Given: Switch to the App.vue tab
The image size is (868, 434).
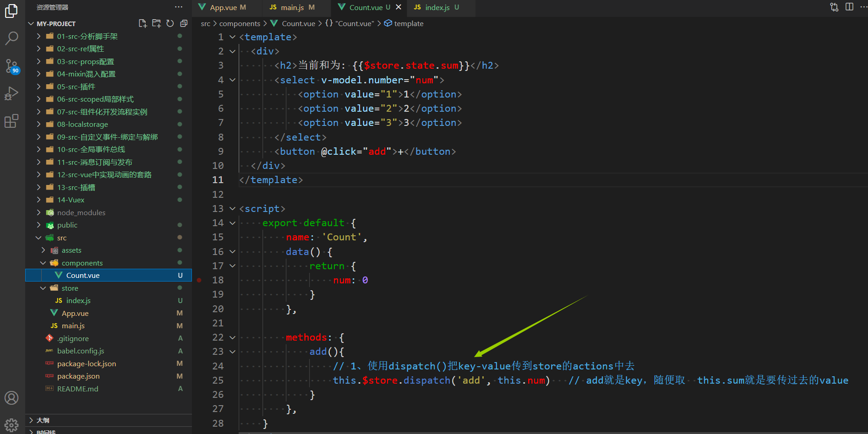Looking at the screenshot, I should pyautogui.click(x=228, y=7).
